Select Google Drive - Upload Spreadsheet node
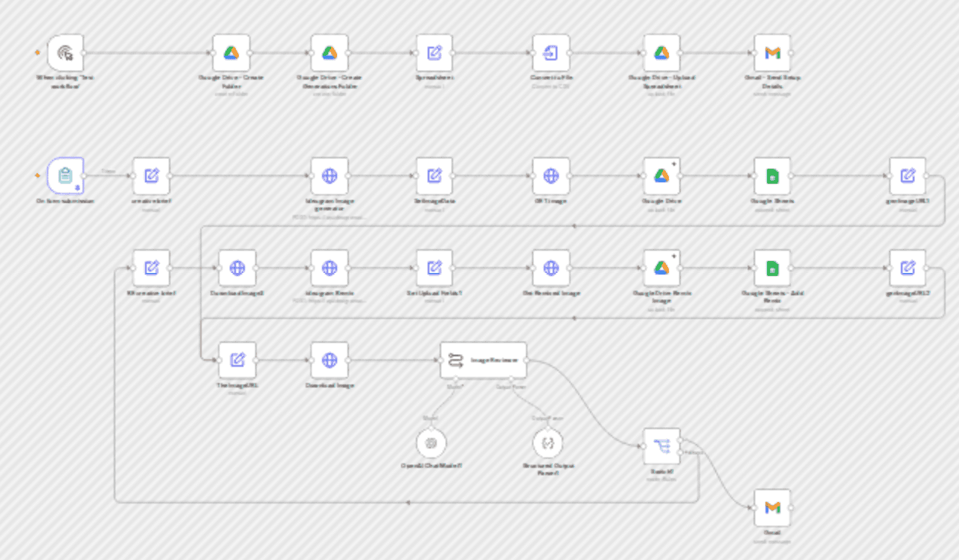Image resolution: width=959 pixels, height=560 pixels. tap(661, 53)
